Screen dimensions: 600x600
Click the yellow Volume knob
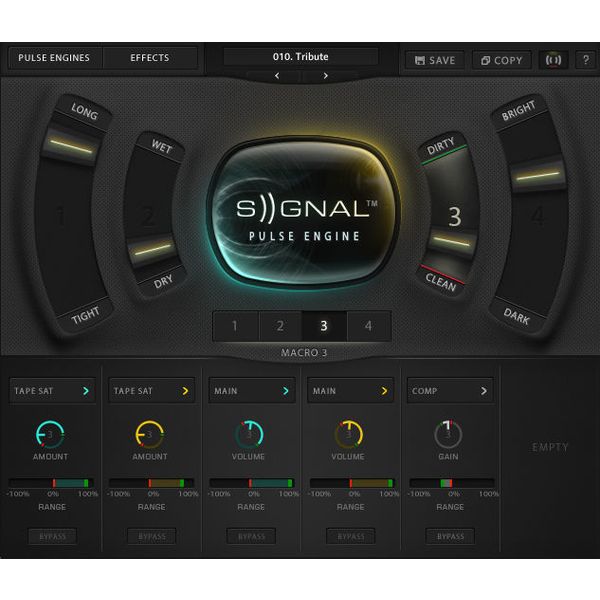click(x=349, y=435)
